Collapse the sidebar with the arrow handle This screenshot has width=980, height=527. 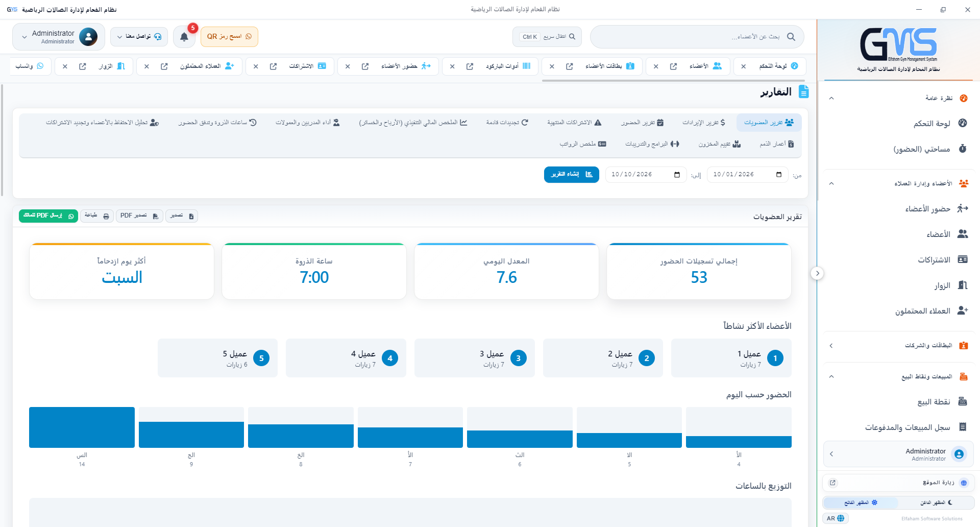817,273
